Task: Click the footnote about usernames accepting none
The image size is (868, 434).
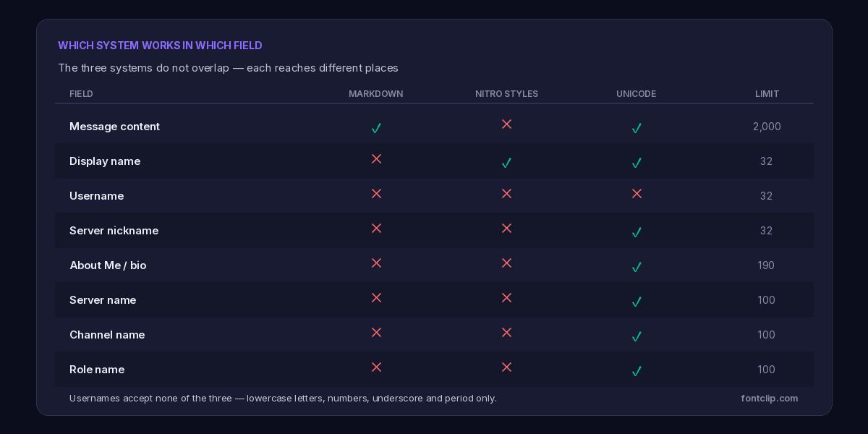Action: point(283,399)
